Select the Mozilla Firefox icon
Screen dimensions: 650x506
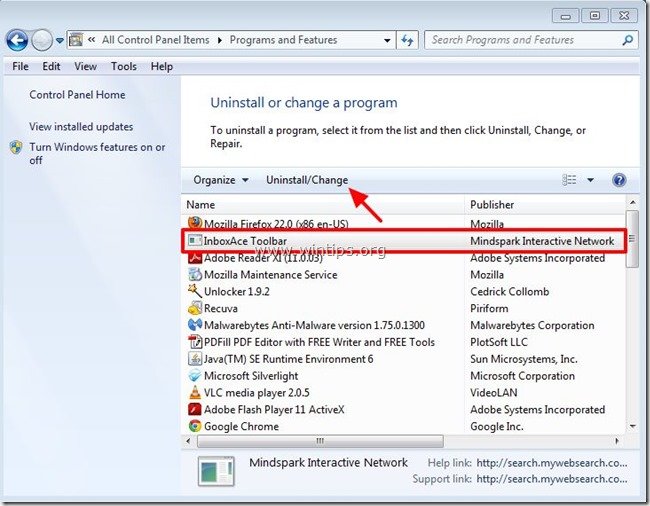195,223
